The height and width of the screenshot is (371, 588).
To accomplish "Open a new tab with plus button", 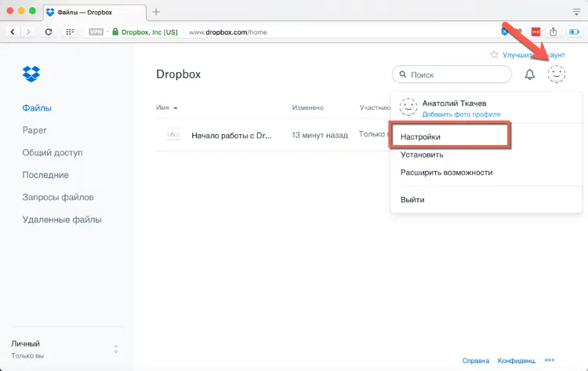I will [156, 12].
